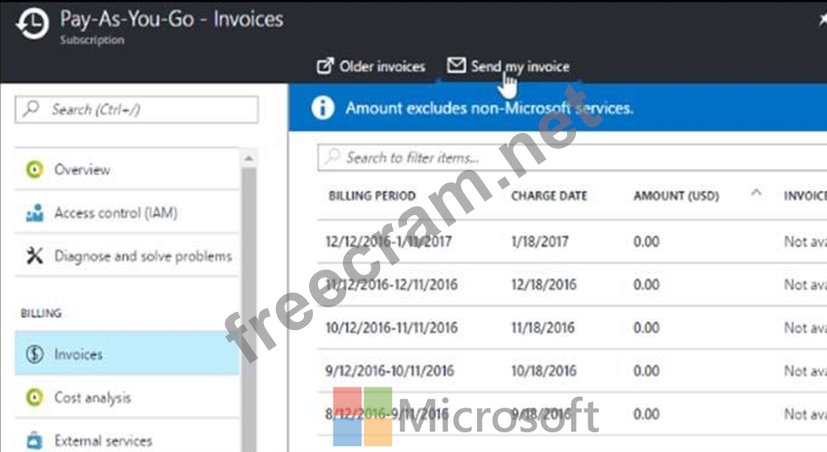
Task: Click the Send my invoice envelope icon
Action: 456,65
